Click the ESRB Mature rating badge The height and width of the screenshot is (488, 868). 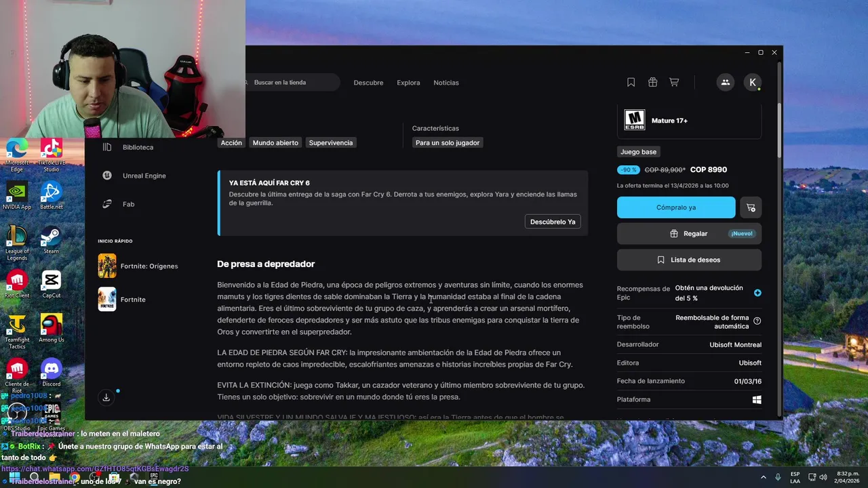(x=635, y=121)
